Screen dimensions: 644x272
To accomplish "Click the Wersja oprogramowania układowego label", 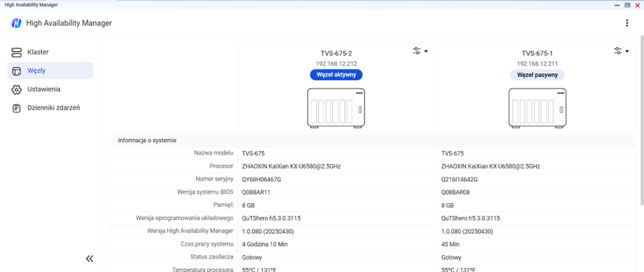I will click(185, 217).
